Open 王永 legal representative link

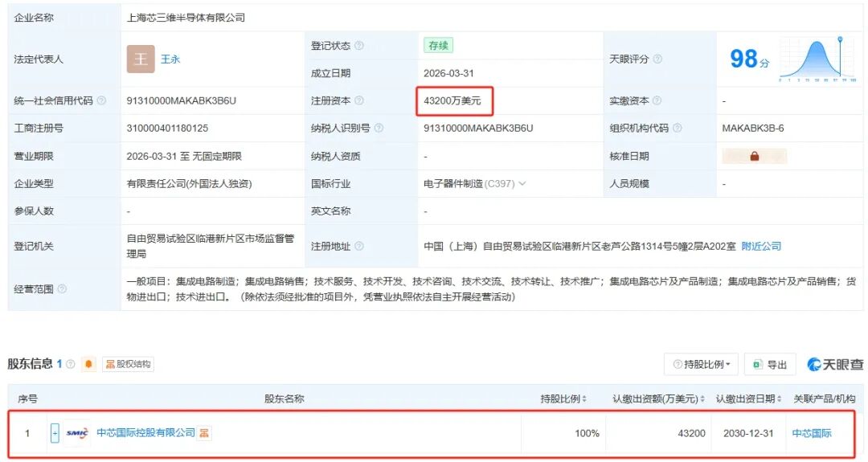click(x=170, y=59)
